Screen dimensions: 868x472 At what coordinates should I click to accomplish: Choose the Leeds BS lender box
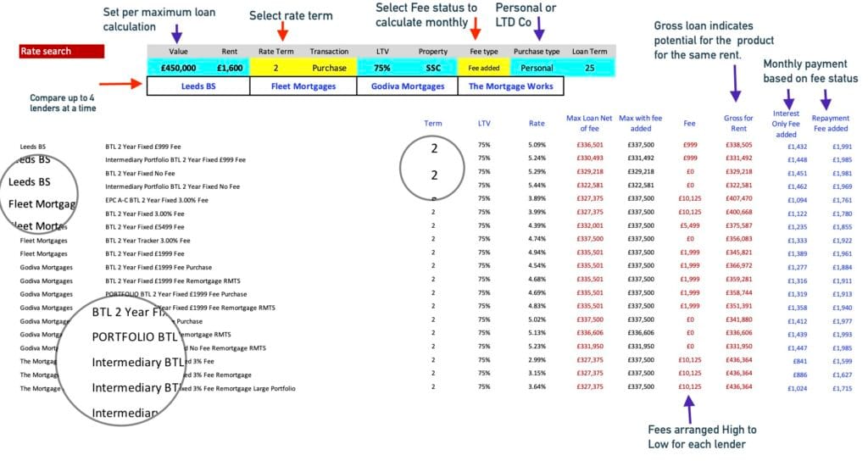pyautogui.click(x=198, y=86)
